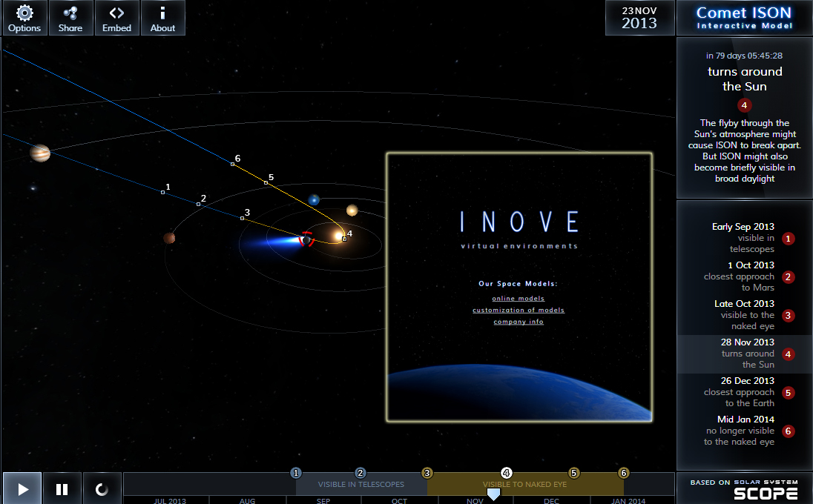The width and height of the screenshot is (813, 504).
Task: Click '28 Nov 2013' event text
Action: coord(747,342)
